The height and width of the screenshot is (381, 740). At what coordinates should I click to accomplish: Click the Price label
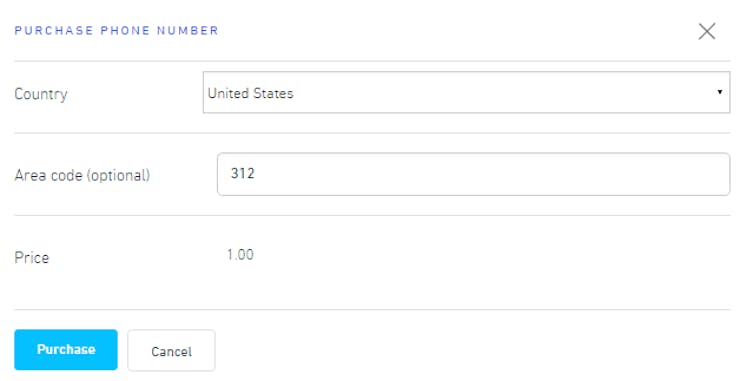[32, 257]
